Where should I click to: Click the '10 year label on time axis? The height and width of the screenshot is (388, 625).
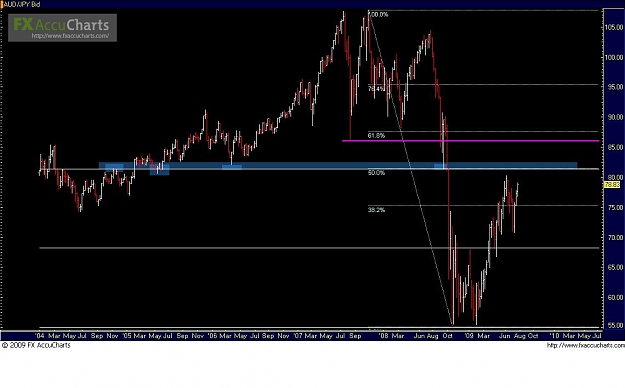(x=555, y=336)
